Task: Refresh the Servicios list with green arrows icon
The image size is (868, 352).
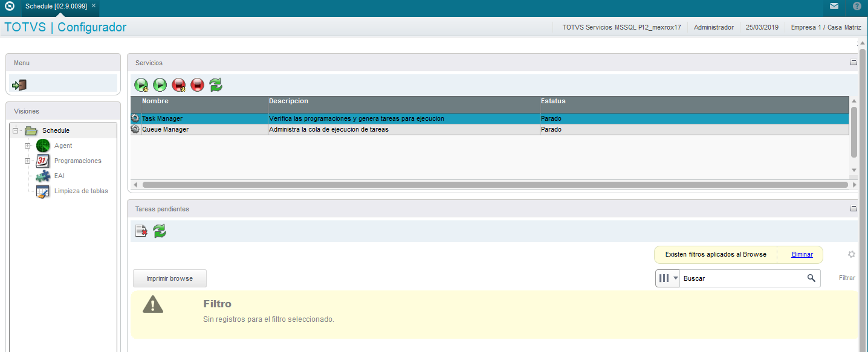Action: click(x=216, y=85)
